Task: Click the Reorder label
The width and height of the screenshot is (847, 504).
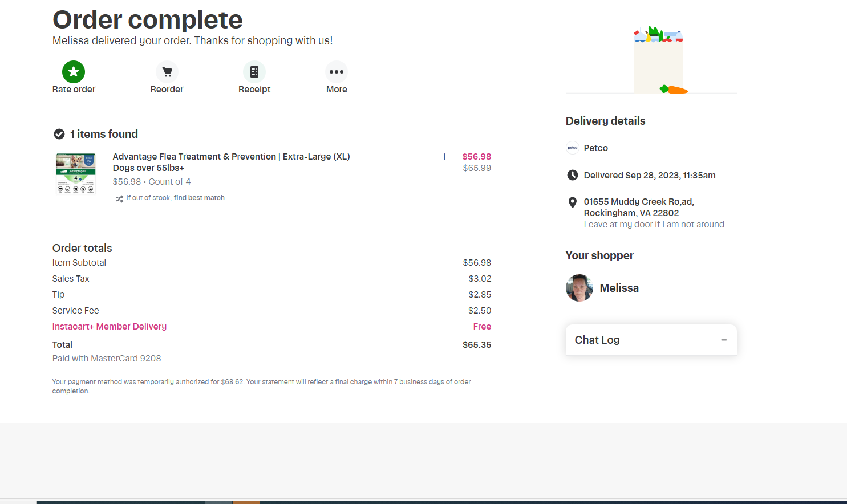Action: tap(167, 90)
